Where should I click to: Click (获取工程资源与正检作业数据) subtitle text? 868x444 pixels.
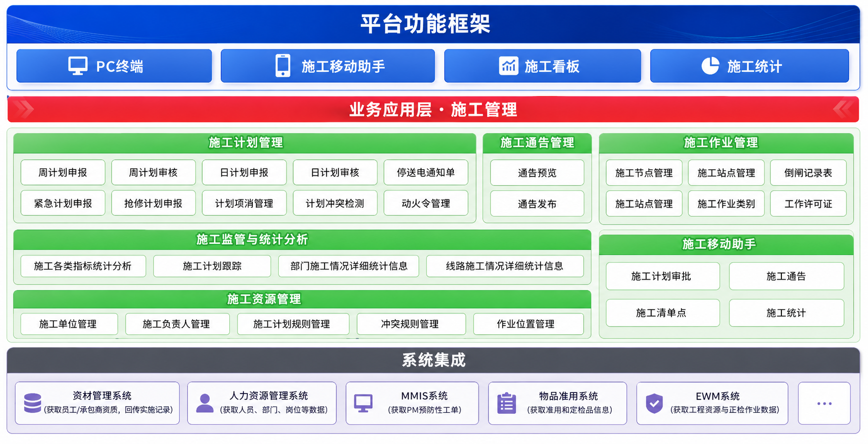pyautogui.click(x=725, y=410)
